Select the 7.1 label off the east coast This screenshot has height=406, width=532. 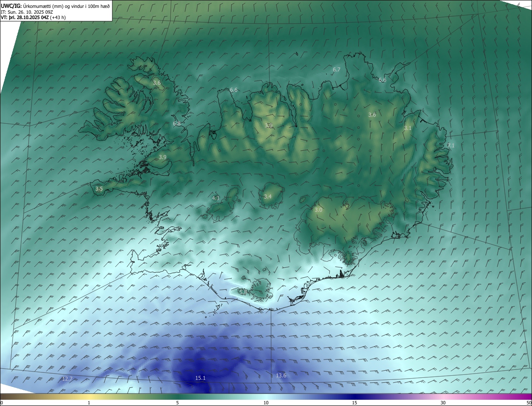(x=451, y=146)
